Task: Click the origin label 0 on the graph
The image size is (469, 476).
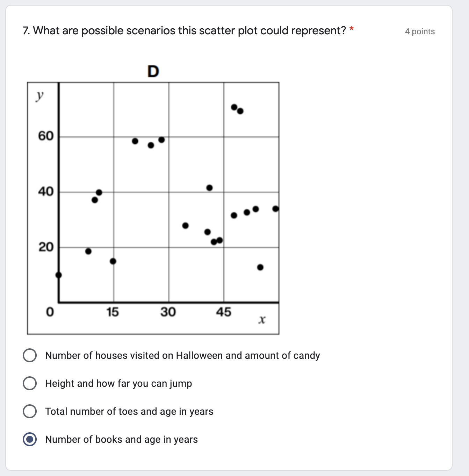Action: [49, 311]
